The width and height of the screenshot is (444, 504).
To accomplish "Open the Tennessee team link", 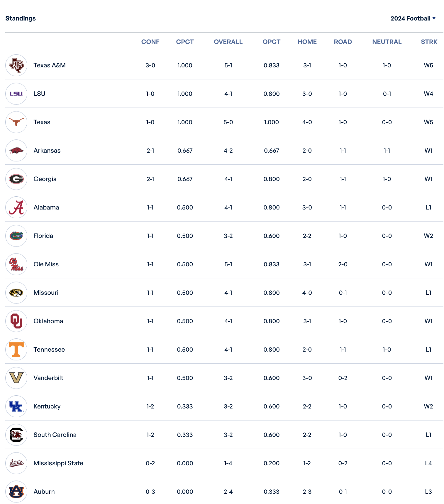I will pos(49,350).
